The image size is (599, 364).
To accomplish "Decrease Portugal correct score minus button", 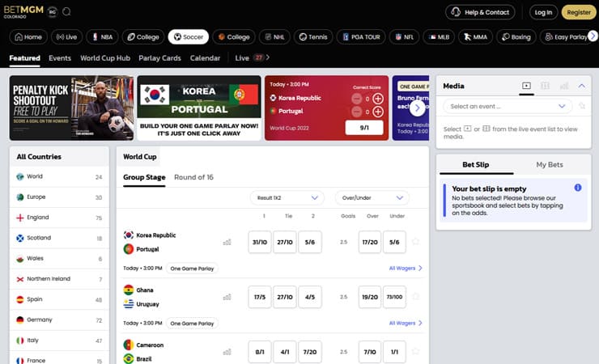I will click(356, 112).
